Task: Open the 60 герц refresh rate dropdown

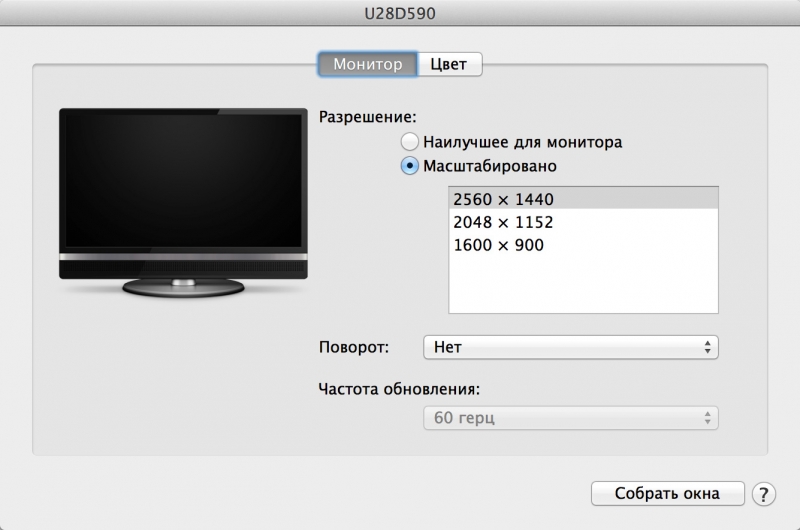Action: 570,418
